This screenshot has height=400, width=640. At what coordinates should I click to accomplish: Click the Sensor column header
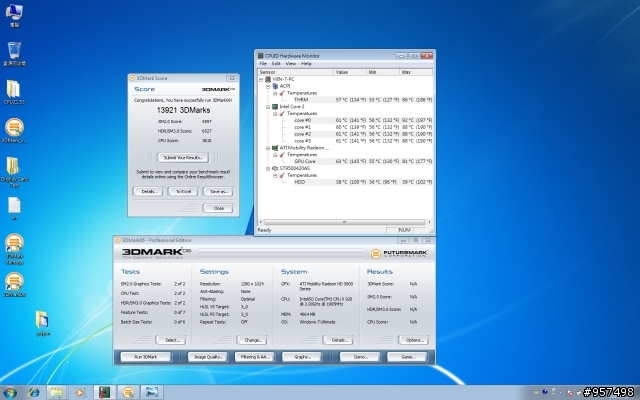pos(296,72)
